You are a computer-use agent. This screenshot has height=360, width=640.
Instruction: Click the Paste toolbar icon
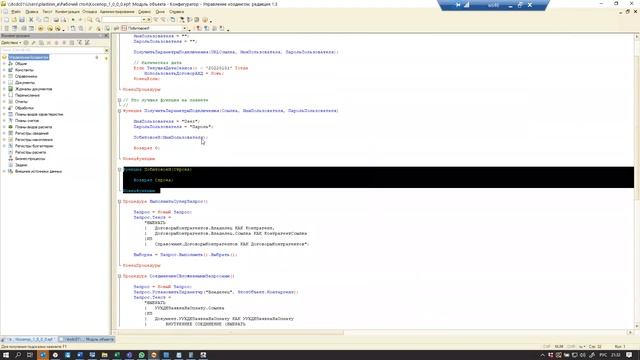[46, 20]
